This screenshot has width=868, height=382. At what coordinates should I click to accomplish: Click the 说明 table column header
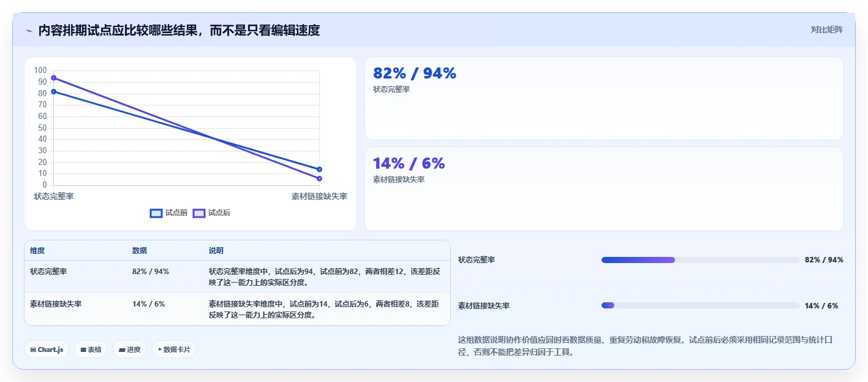point(216,251)
